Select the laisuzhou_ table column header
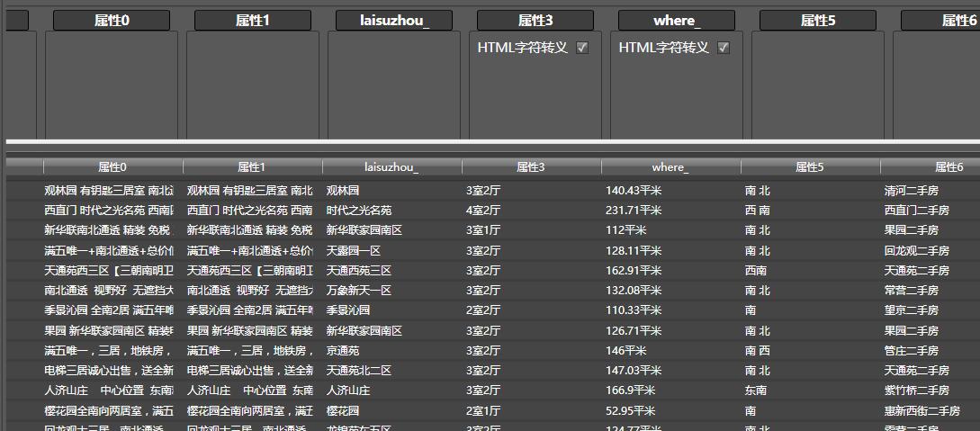This screenshot has height=431, width=980. click(x=391, y=166)
